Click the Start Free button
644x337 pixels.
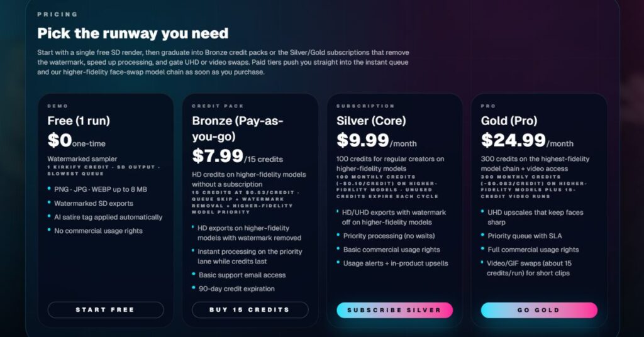coord(105,310)
